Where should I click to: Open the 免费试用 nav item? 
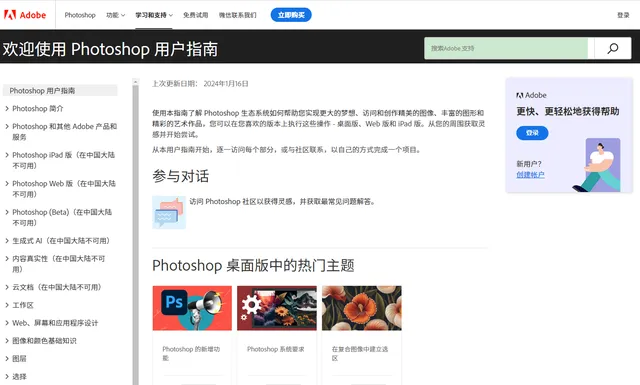196,15
